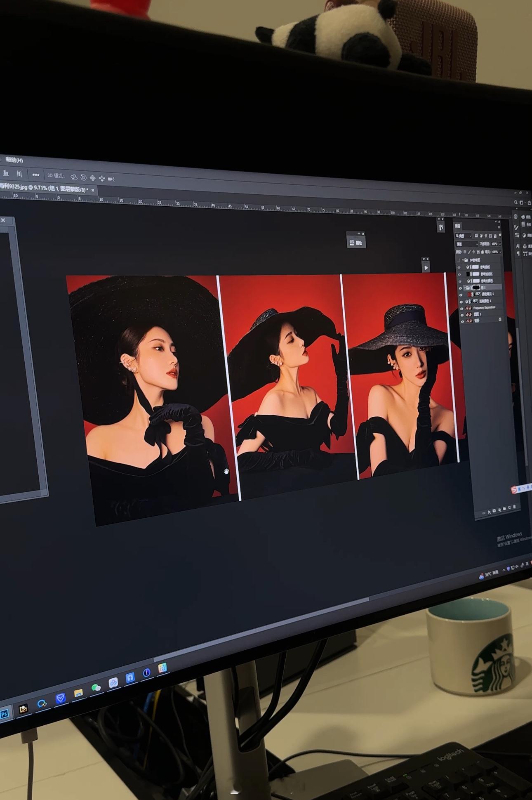
Task: Hide the 背景 background layer
Action: (x=462, y=321)
